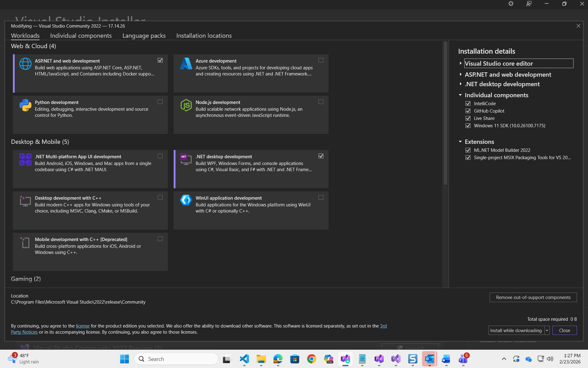This screenshot has height=368, width=588.
Task: Open Install while downloading dropdown arrow
Action: (x=547, y=330)
